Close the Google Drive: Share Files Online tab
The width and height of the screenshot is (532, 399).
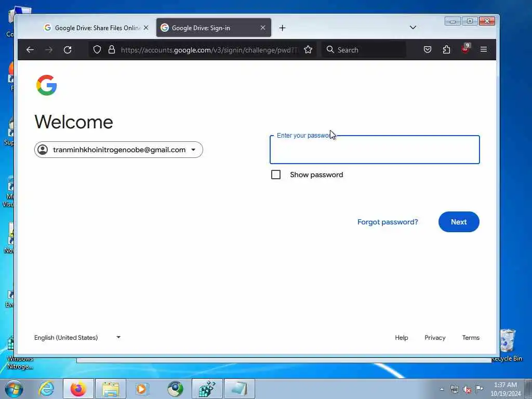pyautogui.click(x=146, y=28)
